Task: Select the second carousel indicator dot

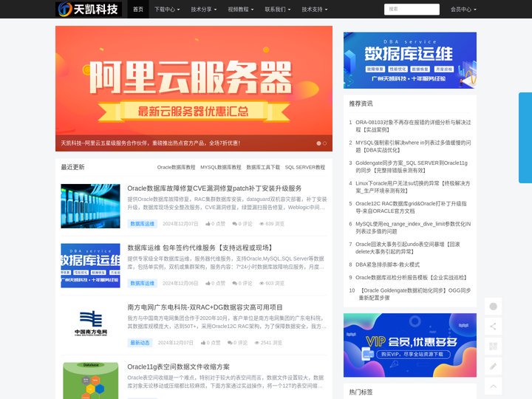Action: tap(324, 143)
